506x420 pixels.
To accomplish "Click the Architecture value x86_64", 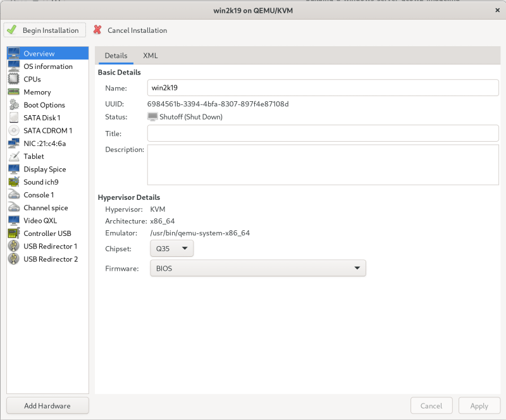I will point(163,221).
